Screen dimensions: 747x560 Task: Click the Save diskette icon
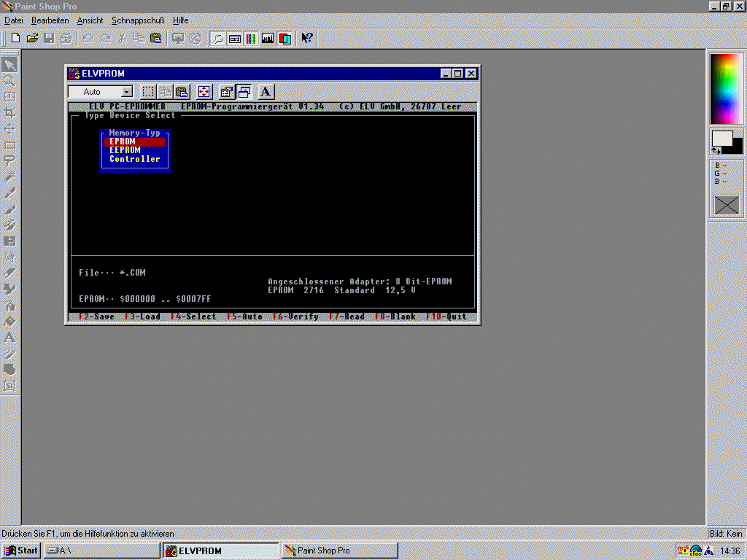(x=49, y=38)
